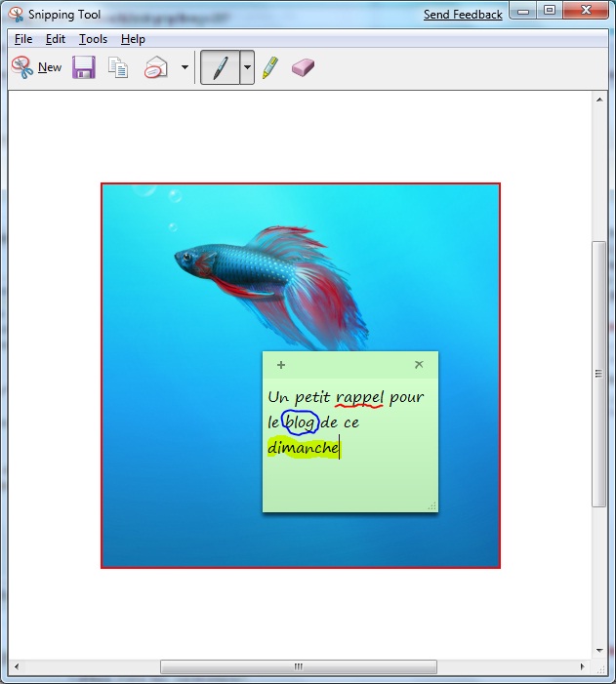Click the Snipping Tool title bar icon
Screen dimensions: 616x684
point(16,15)
